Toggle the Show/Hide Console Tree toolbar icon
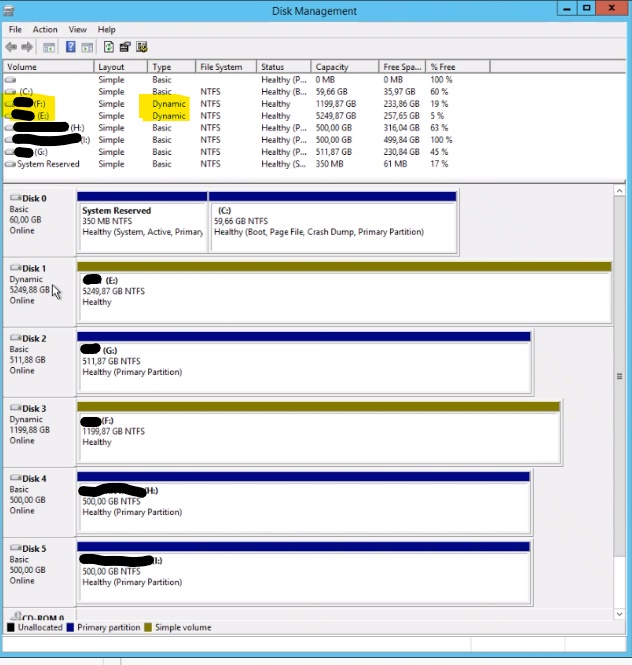This screenshot has height=665, width=632. tap(49, 47)
